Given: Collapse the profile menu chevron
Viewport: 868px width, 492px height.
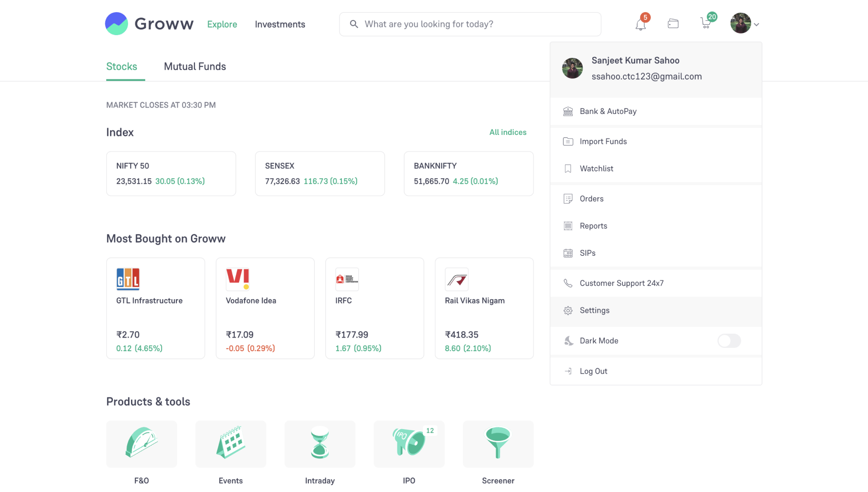Looking at the screenshot, I should tap(756, 24).
